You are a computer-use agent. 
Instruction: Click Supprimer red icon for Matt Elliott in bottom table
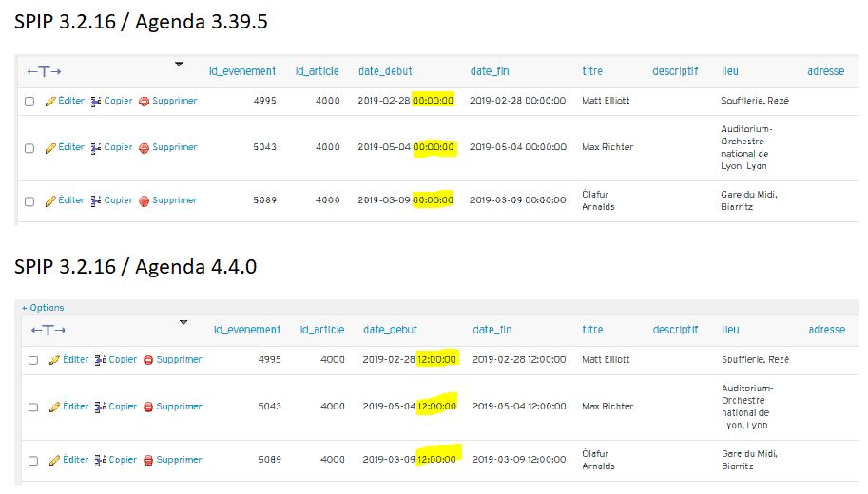point(148,360)
